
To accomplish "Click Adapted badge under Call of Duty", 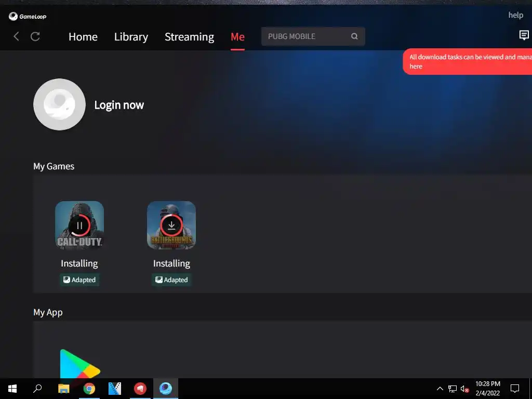I will [79, 280].
